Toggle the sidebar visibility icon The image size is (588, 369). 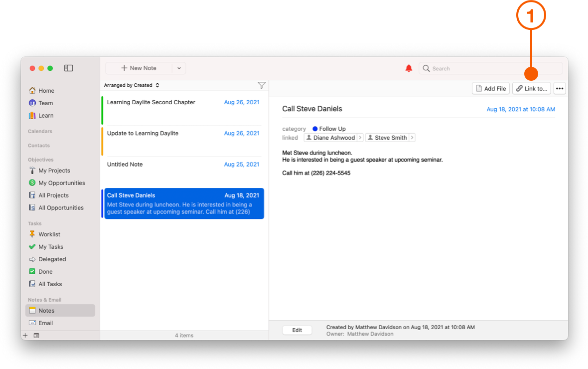tap(68, 68)
